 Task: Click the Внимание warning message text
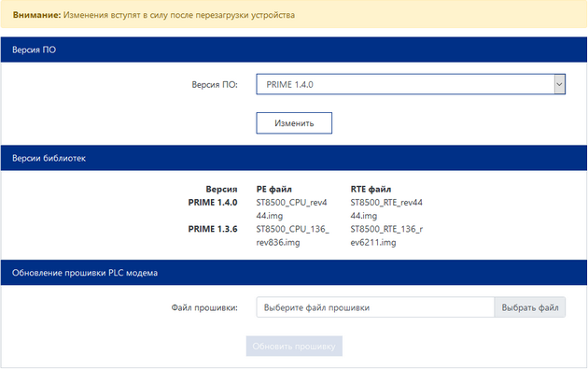154,15
